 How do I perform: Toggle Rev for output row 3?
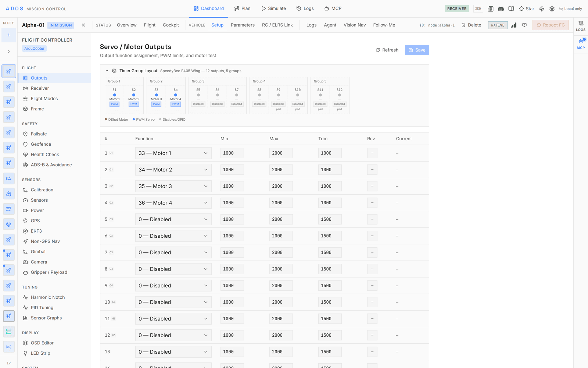click(x=372, y=186)
